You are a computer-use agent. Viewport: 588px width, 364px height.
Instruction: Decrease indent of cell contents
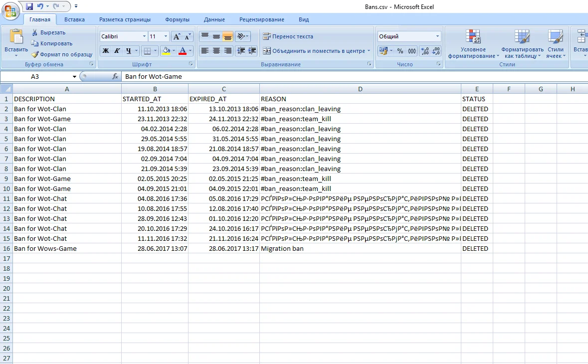pos(241,50)
